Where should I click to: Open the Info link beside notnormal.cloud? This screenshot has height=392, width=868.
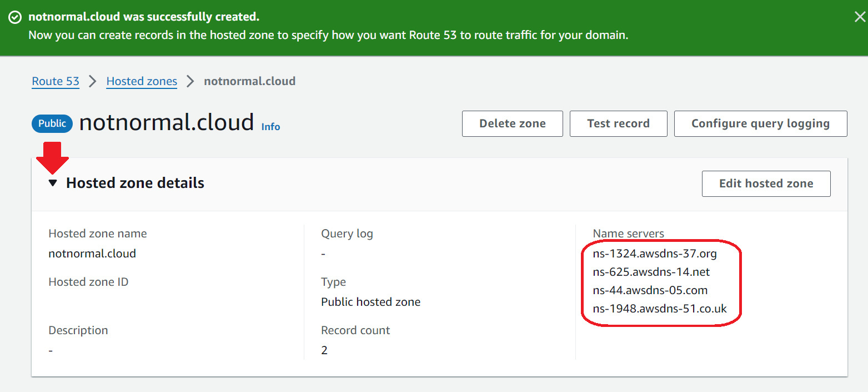pyautogui.click(x=270, y=127)
